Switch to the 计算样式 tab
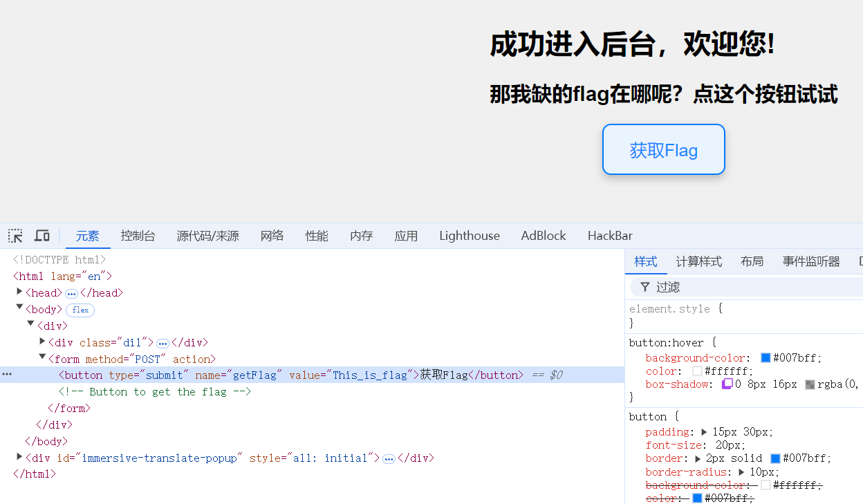Screen dimensions: 863x504 [698, 261]
